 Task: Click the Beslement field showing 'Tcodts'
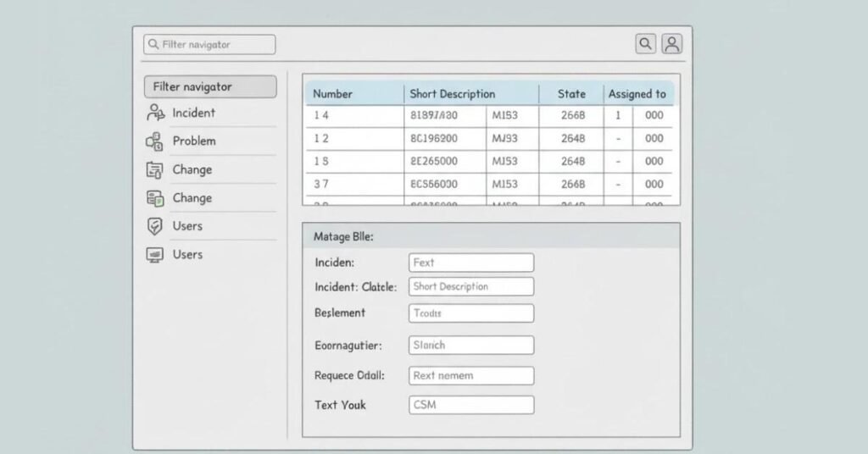tap(471, 313)
